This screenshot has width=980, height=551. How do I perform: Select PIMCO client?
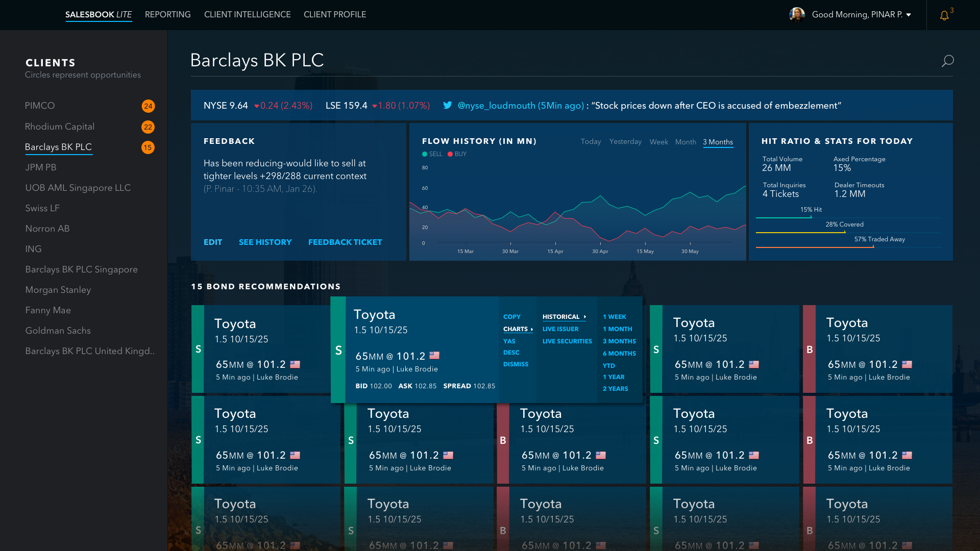click(x=40, y=106)
